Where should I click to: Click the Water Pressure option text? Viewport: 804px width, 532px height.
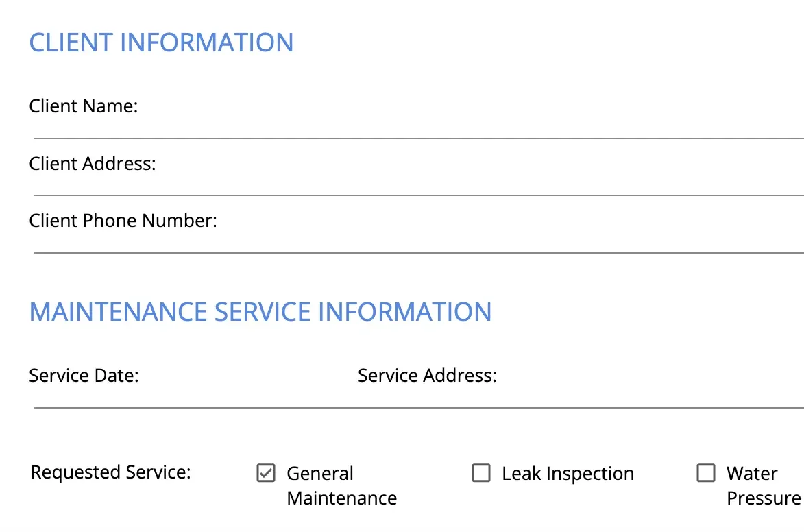pos(762,485)
